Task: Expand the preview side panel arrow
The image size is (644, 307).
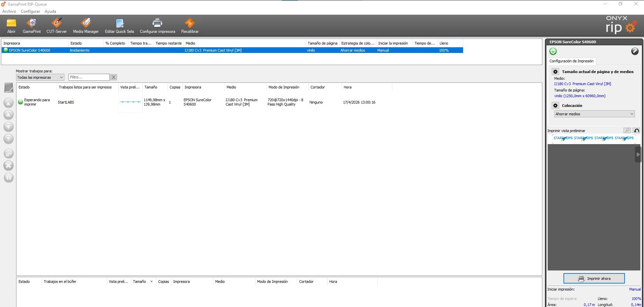Action: click(638, 155)
